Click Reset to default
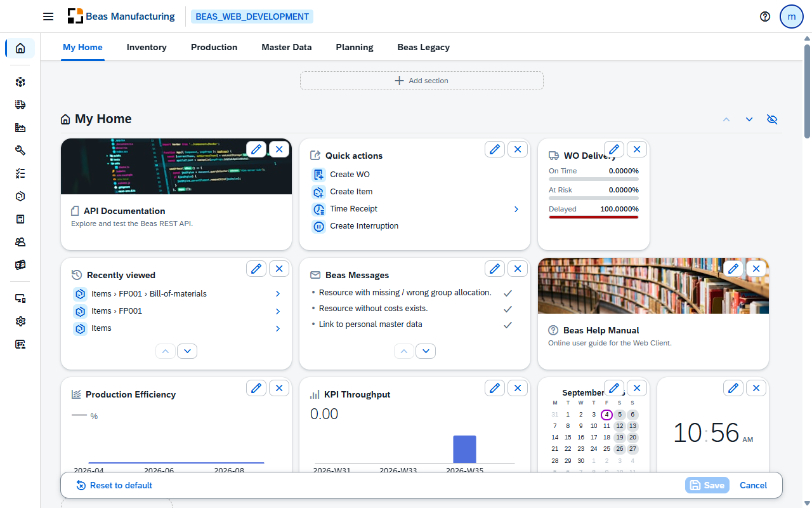Image resolution: width=812 pixels, height=508 pixels. click(114, 485)
